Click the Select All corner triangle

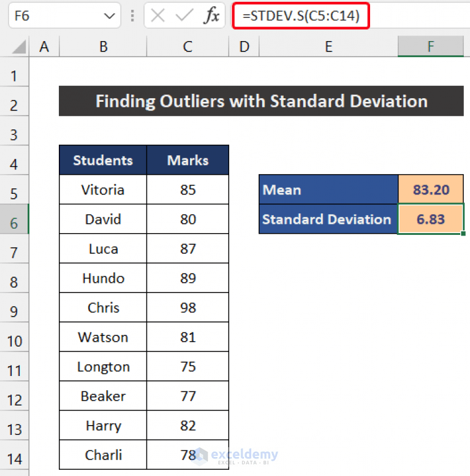[x=19, y=47]
